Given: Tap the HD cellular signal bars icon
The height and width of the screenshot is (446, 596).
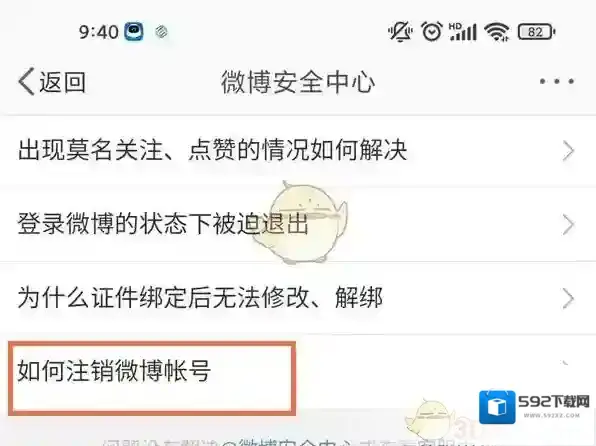Looking at the screenshot, I should (463, 32).
